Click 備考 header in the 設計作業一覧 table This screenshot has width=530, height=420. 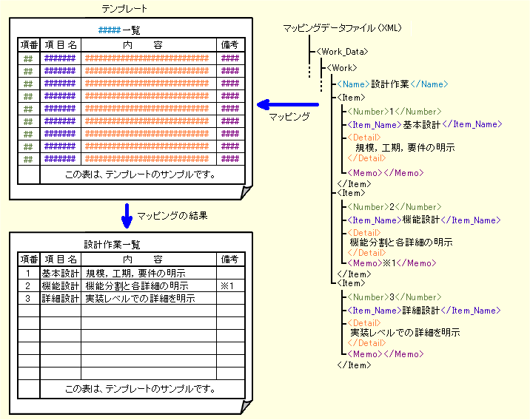point(230,260)
